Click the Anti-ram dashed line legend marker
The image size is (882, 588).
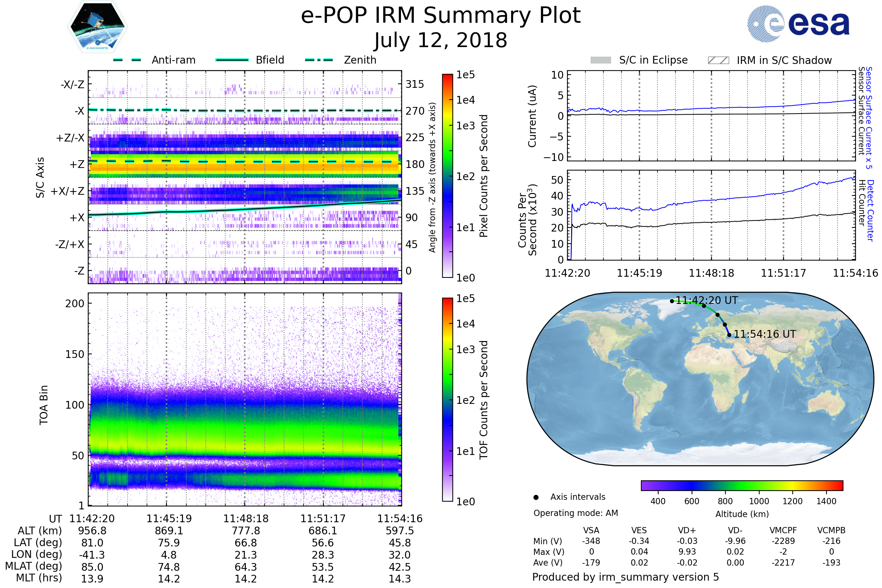pos(127,60)
